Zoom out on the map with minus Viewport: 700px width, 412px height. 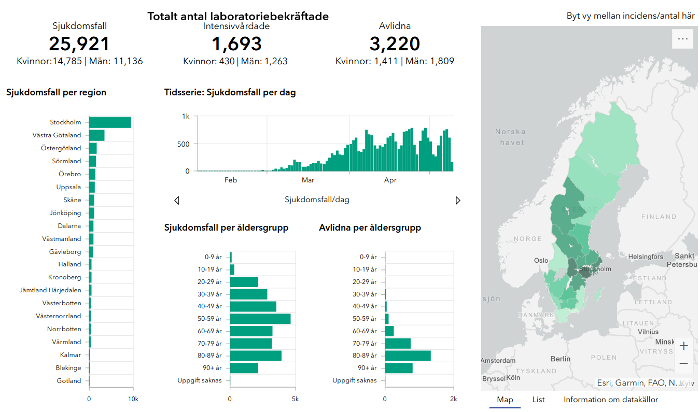683,363
